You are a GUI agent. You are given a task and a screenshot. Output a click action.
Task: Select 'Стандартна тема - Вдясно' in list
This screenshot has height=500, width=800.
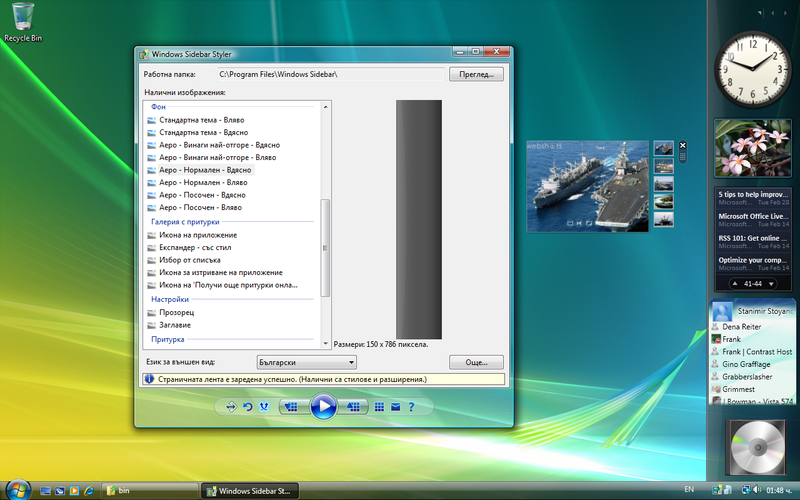204,132
